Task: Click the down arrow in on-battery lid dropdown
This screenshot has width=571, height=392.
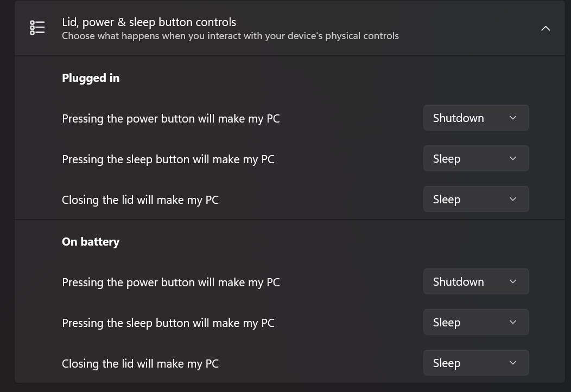Action: [513, 363]
